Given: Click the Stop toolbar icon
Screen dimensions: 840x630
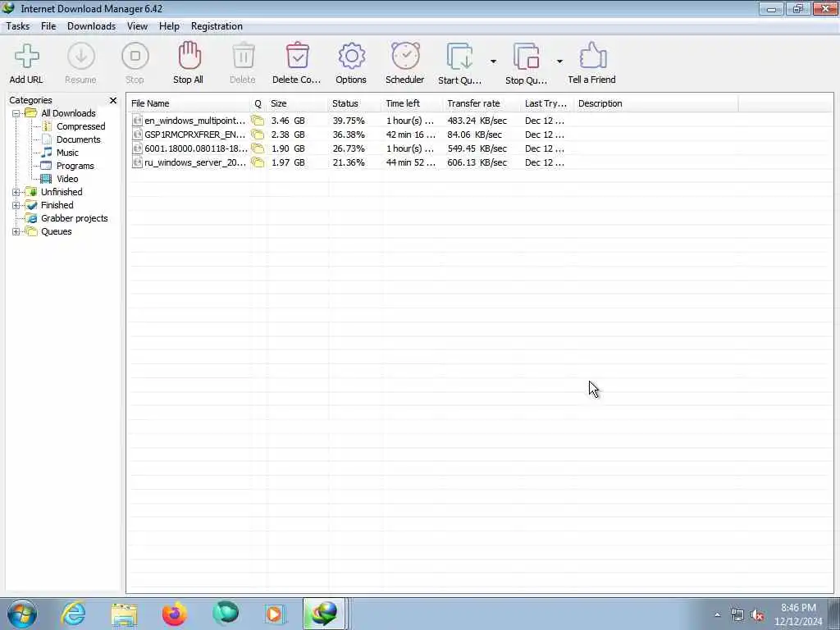Looking at the screenshot, I should (x=135, y=57).
